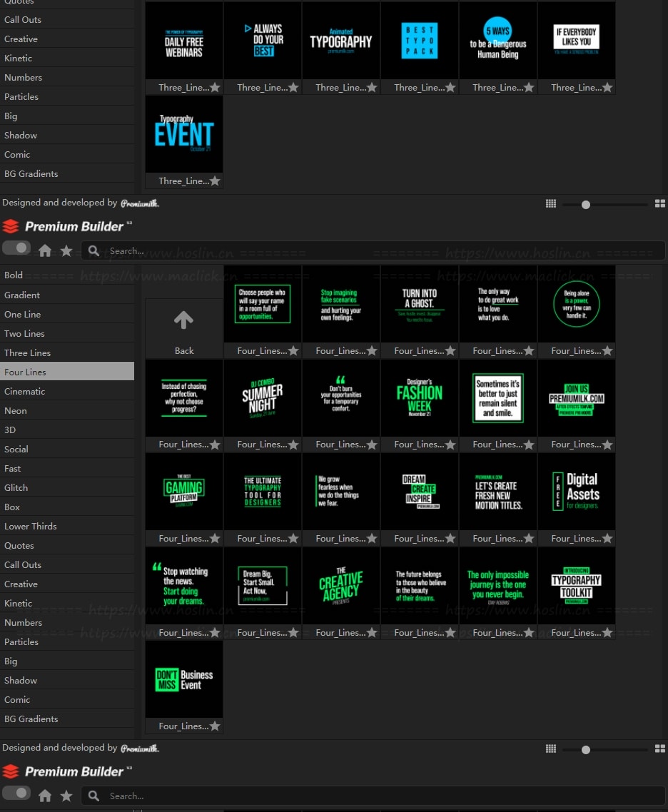Open the 3D category
This screenshot has height=812, width=668.
(67, 430)
